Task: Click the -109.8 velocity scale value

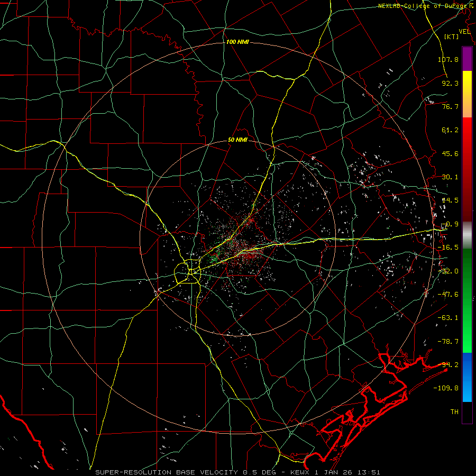Action: click(446, 388)
